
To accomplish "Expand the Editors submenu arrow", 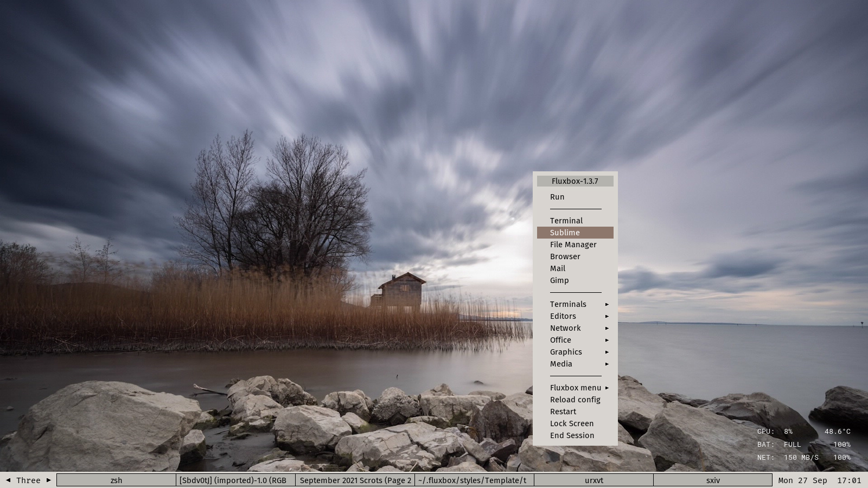I will tap(607, 316).
